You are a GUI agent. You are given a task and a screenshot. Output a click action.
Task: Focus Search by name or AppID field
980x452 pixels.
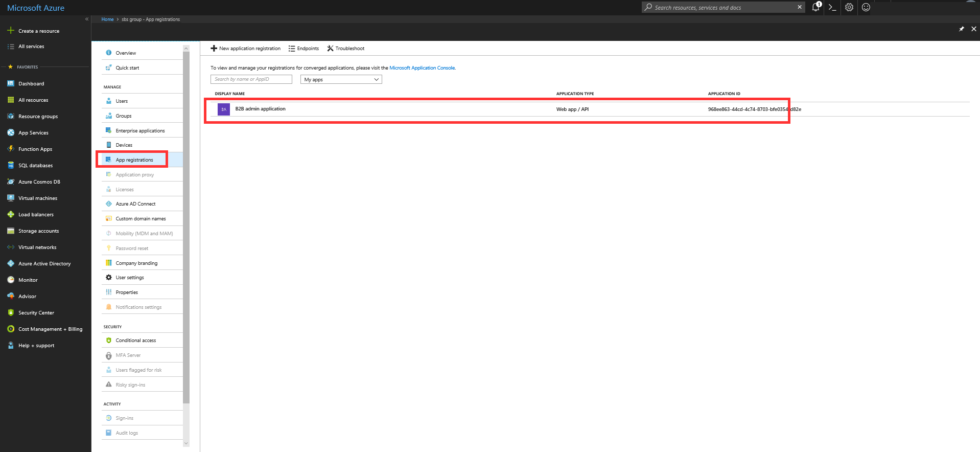[x=251, y=79]
